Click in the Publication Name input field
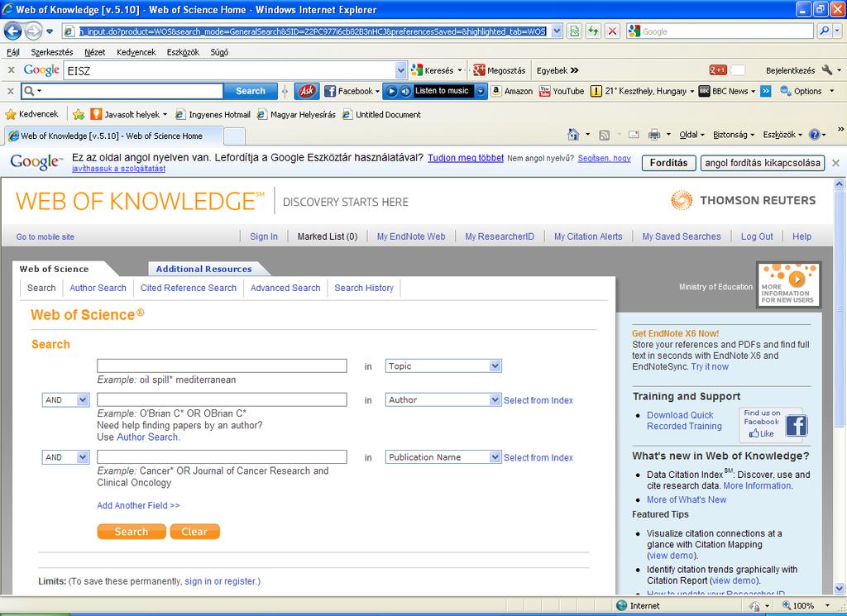847x616 pixels. 222,457
